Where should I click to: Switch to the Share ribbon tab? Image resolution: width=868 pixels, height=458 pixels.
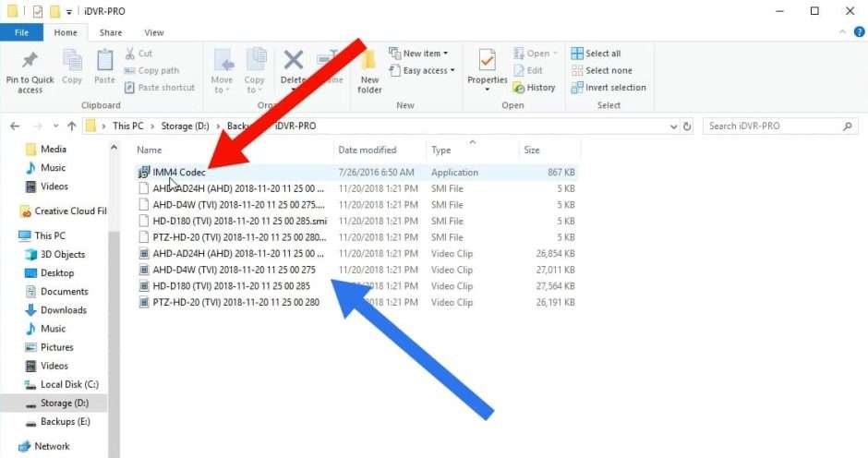click(x=111, y=32)
